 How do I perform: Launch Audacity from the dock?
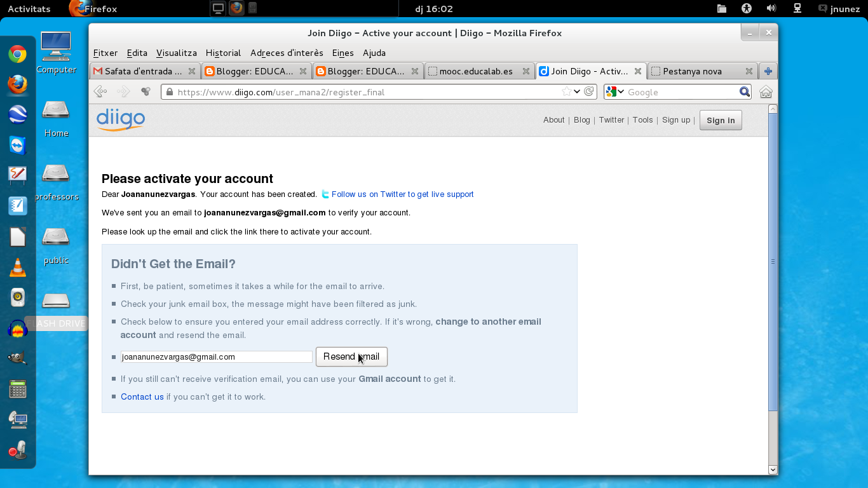tap(17, 329)
